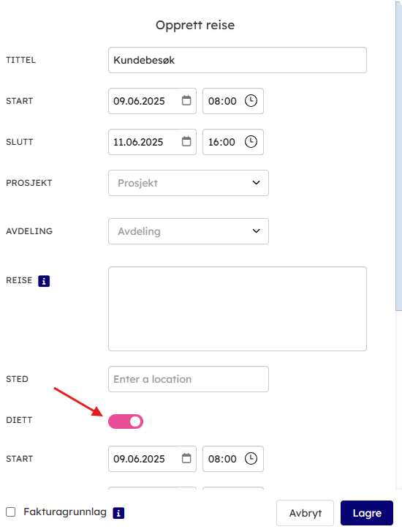402x532 pixels.
Task: Click info icon next to Fakturagrunnlag
Action: pyautogui.click(x=118, y=513)
